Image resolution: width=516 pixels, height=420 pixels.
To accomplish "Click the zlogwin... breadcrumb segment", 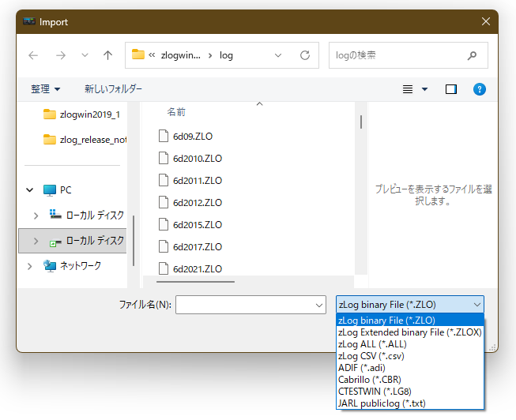I will tap(180, 55).
